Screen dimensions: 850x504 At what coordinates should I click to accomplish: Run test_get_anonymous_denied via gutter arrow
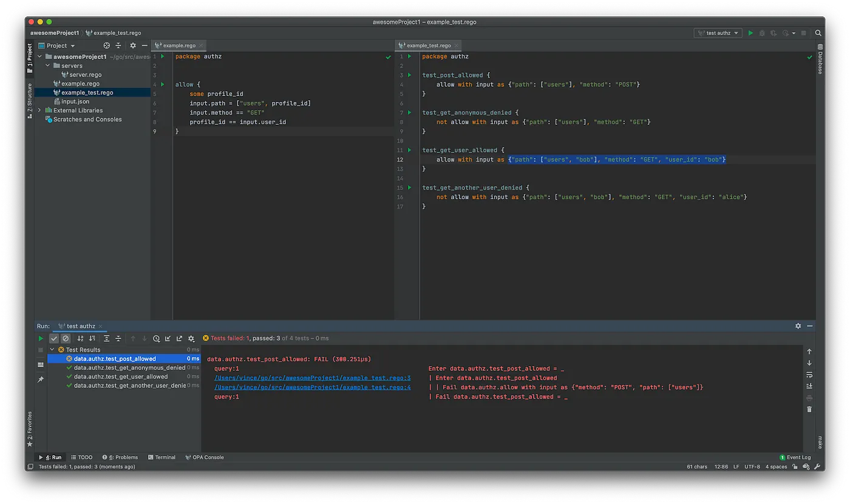click(x=410, y=112)
